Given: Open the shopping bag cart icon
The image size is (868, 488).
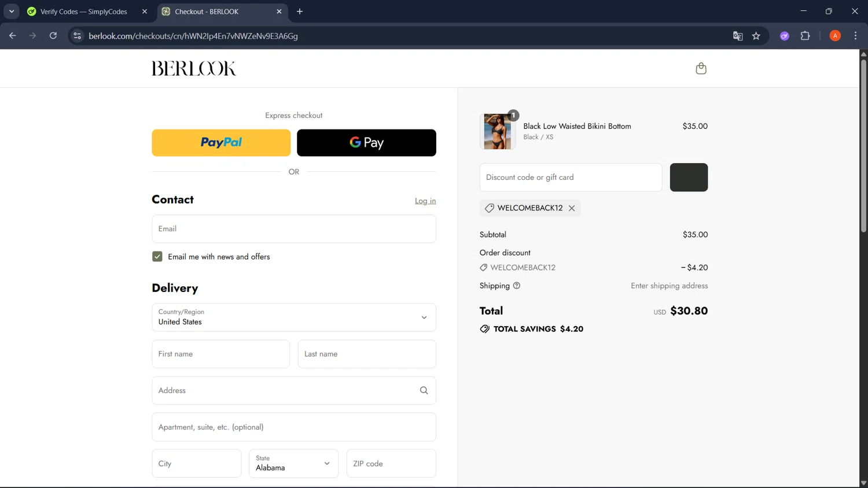Looking at the screenshot, I should pos(701,68).
